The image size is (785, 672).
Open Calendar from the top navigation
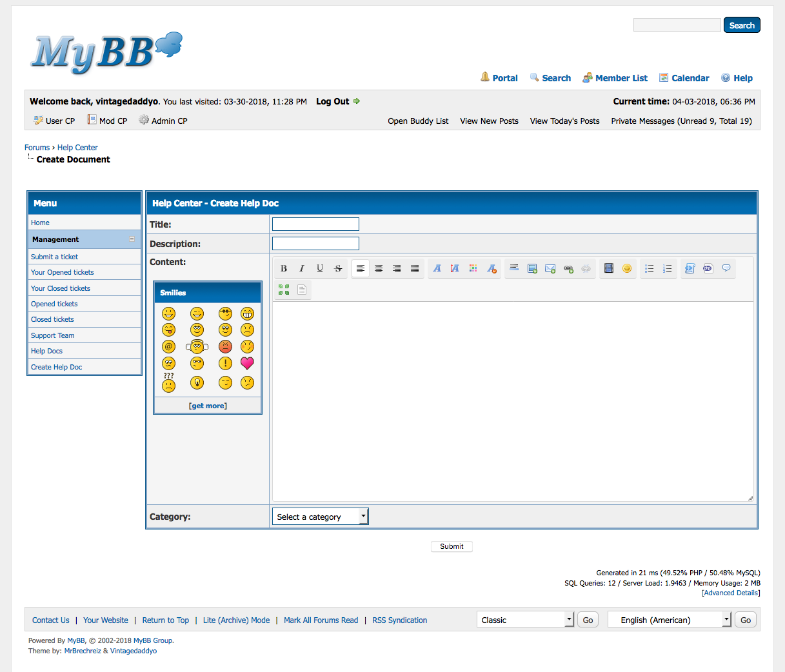[690, 78]
